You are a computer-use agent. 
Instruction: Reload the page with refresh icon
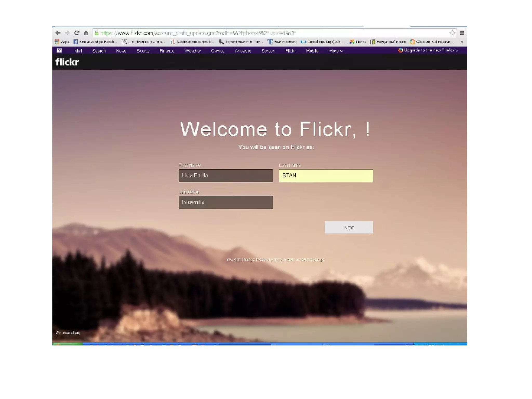click(77, 33)
